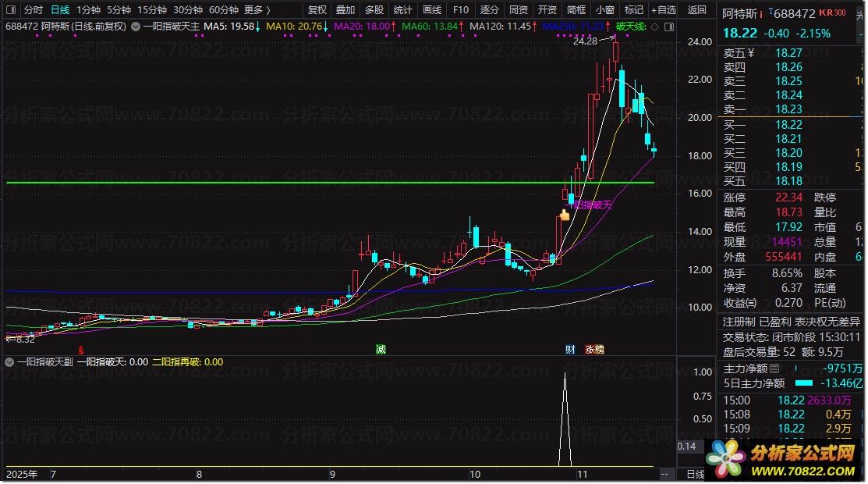Screen dimensions: 868x484
Task: Click the 破天线 indicator label
Action: click(631, 26)
